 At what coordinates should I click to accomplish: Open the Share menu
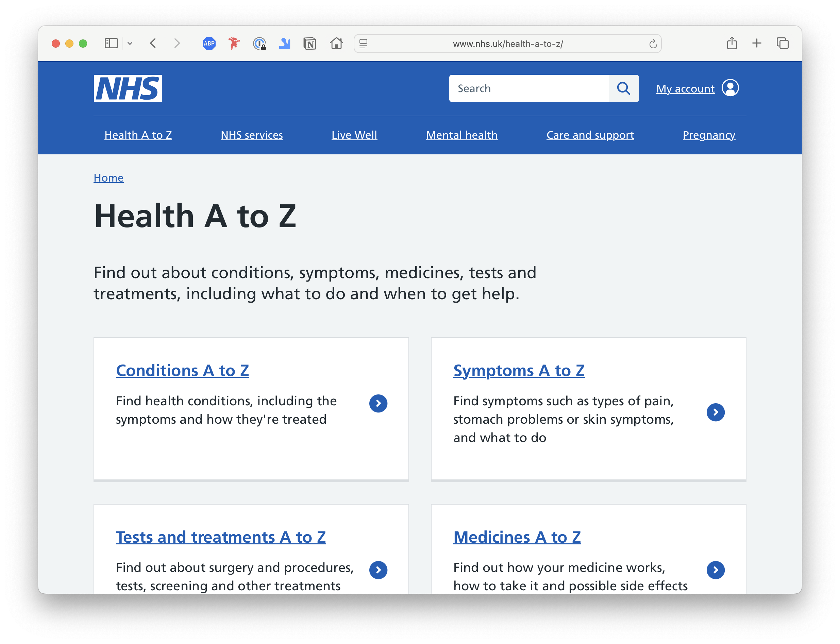click(732, 43)
